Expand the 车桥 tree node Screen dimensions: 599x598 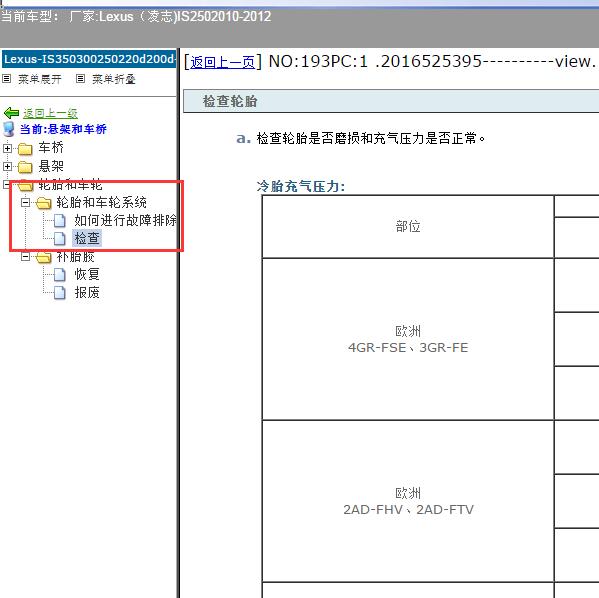click(x=7, y=148)
